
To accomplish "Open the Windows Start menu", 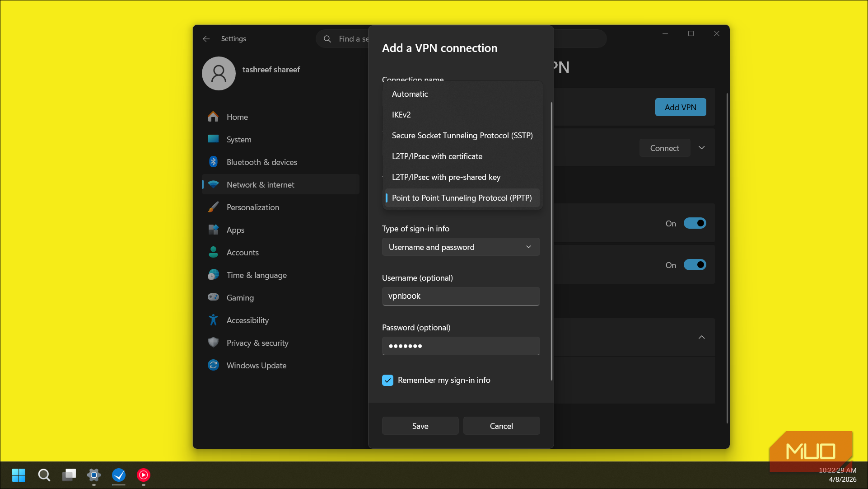I will tap(19, 475).
